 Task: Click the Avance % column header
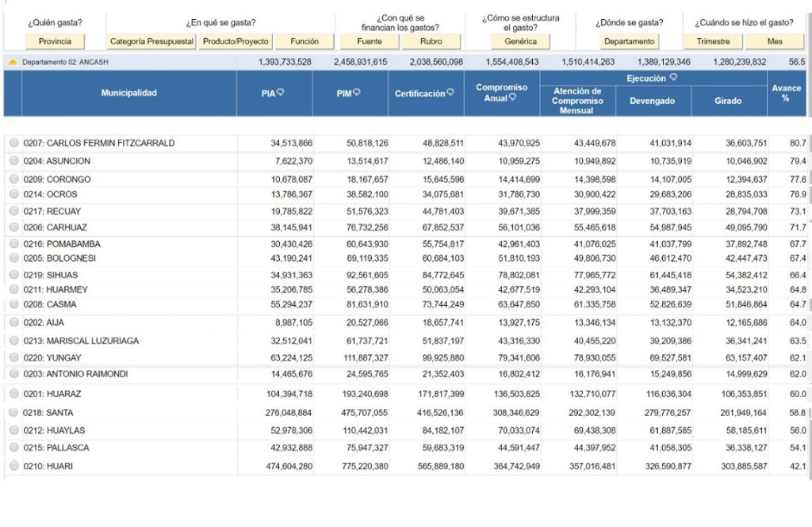point(786,94)
